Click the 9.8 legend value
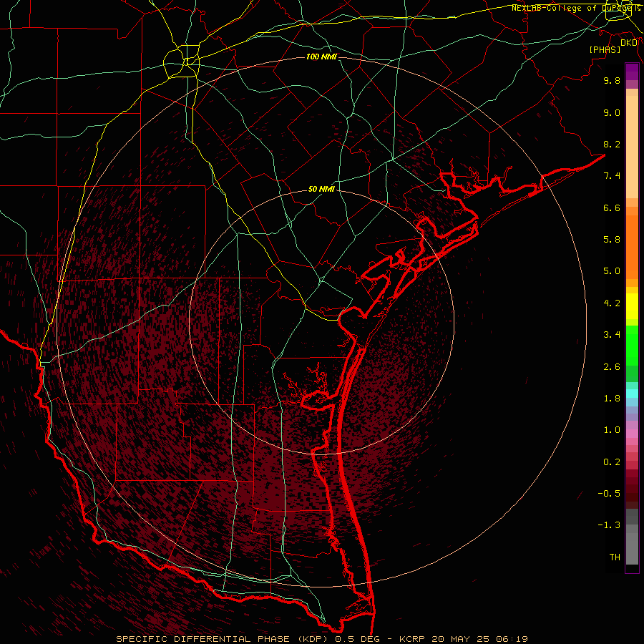This screenshot has height=644, width=644. 612,80
